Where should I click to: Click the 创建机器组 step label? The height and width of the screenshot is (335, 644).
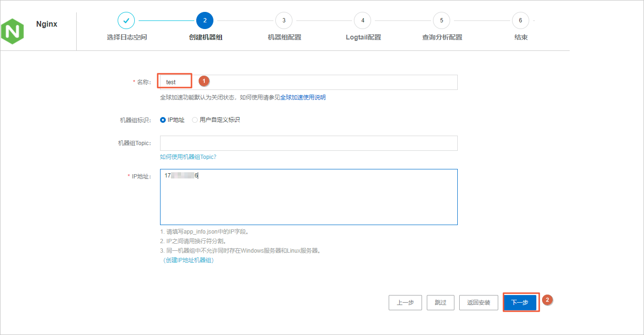tap(205, 37)
